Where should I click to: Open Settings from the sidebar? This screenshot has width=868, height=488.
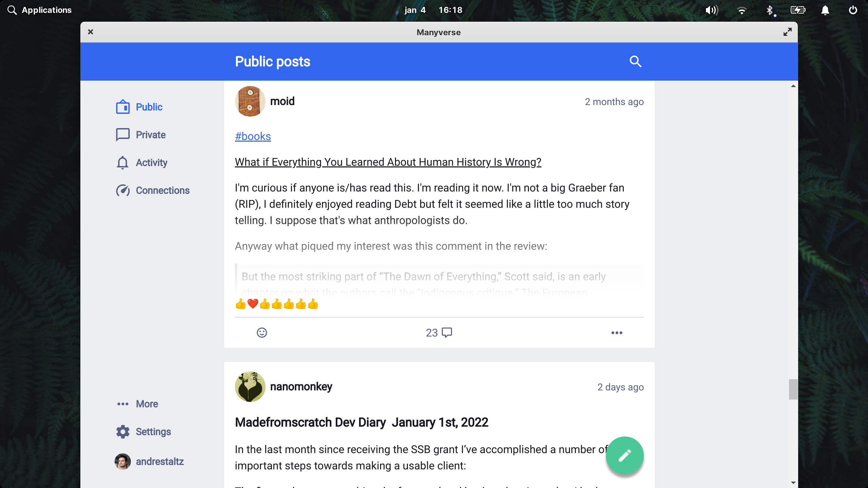click(143, 431)
